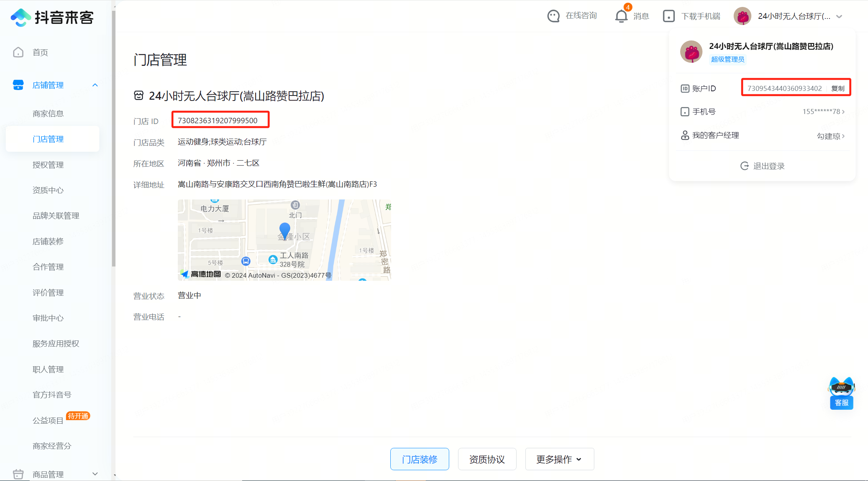Click the 资质协议 button
The width and height of the screenshot is (868, 481).
click(x=487, y=459)
